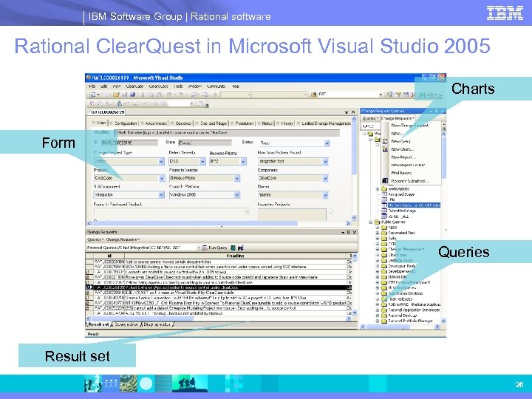Select the highlighted My Dev Tasks query

414,205
